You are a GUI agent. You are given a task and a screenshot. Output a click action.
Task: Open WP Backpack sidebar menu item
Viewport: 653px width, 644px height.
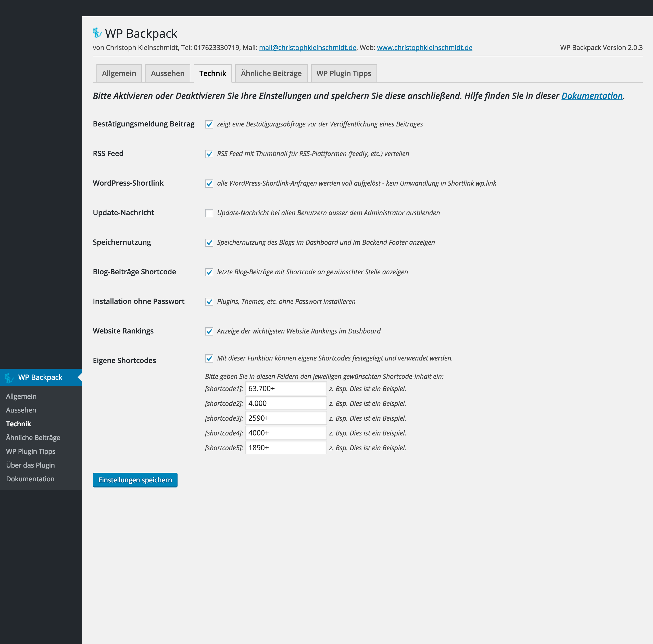[x=41, y=377]
